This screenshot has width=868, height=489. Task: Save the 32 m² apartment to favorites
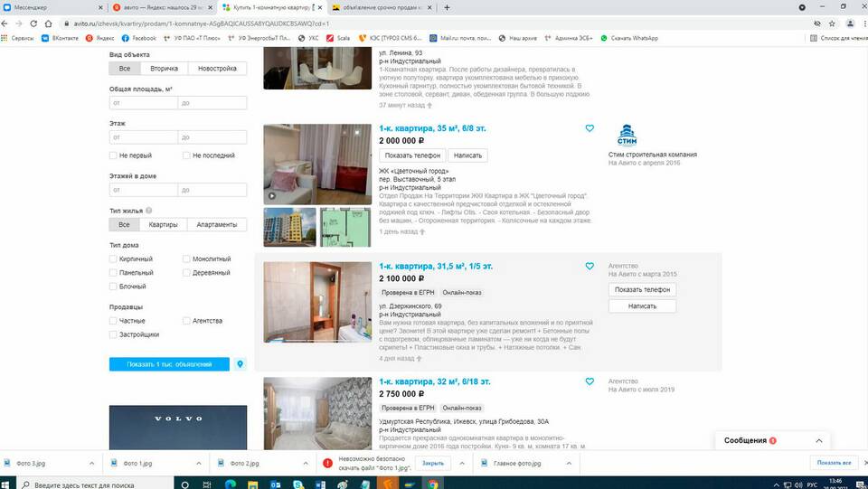(590, 382)
